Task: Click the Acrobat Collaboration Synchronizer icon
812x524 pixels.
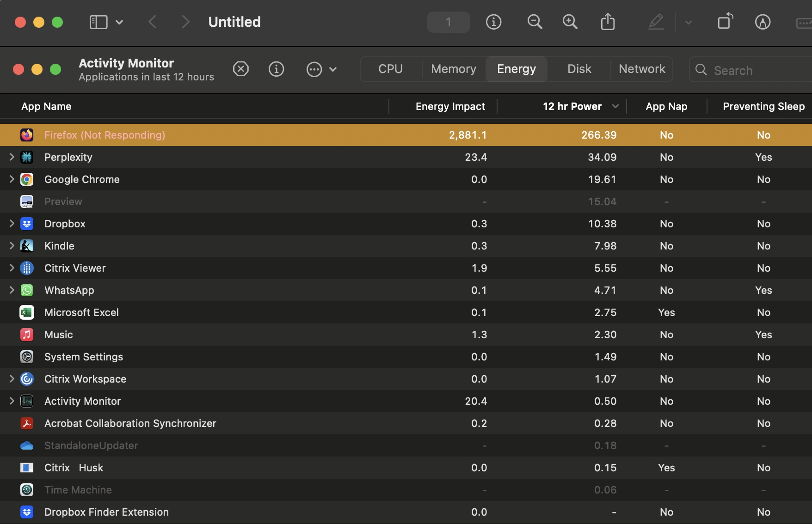Action: (27, 423)
